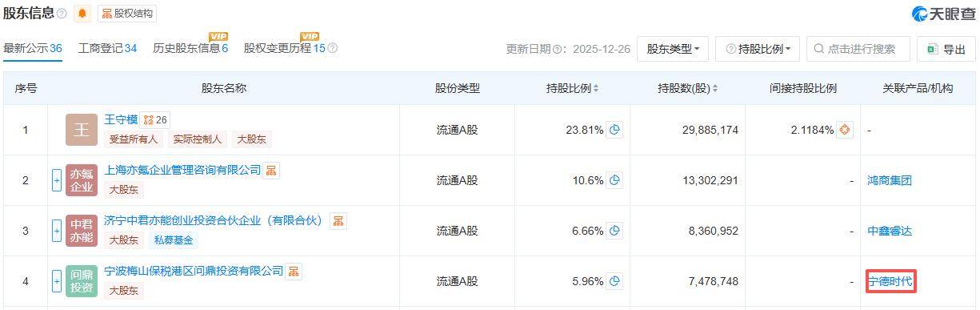Click the pie chart icon beside 6.66%

pos(614,231)
